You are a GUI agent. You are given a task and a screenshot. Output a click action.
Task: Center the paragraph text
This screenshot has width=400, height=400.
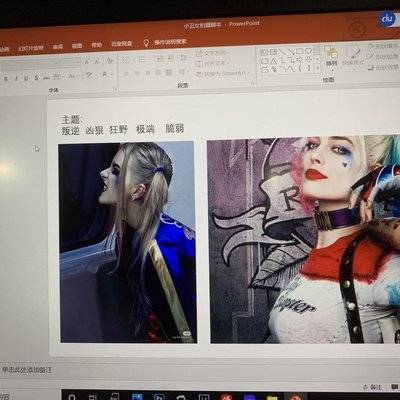pyautogui.click(x=137, y=73)
